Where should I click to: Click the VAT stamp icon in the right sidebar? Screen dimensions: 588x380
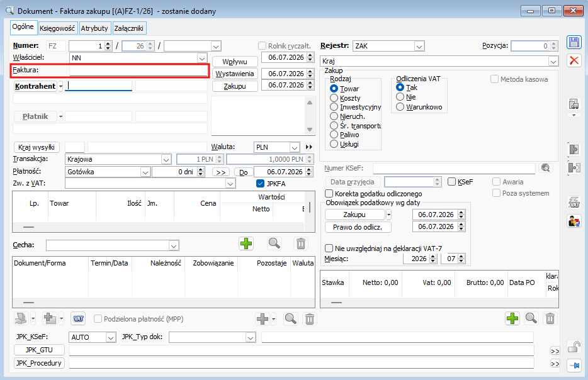pyautogui.click(x=574, y=203)
